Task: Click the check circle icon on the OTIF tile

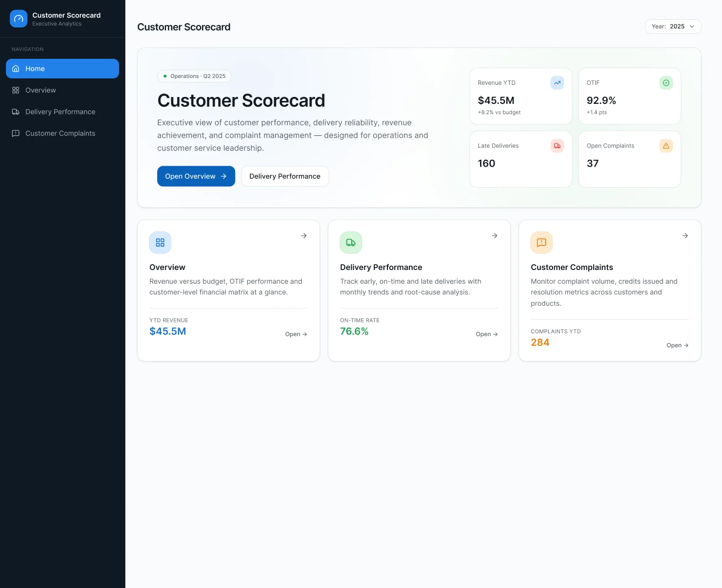Action: tap(666, 83)
